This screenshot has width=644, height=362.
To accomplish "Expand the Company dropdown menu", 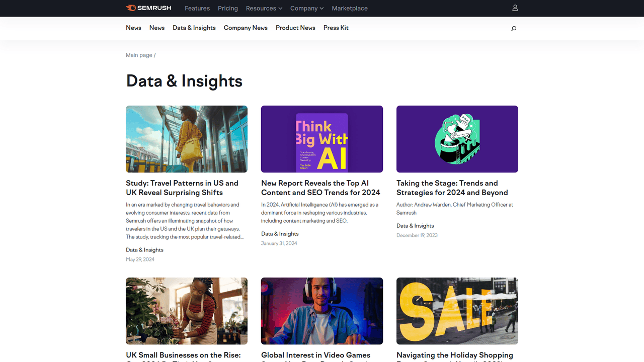I will tap(306, 9).
